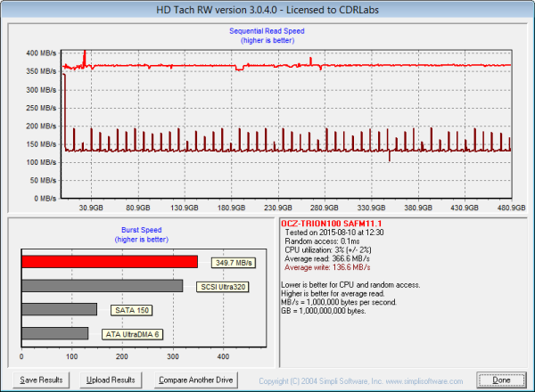The width and height of the screenshot is (535, 392).
Task: Select the SATA 150 label
Action: click(x=132, y=310)
